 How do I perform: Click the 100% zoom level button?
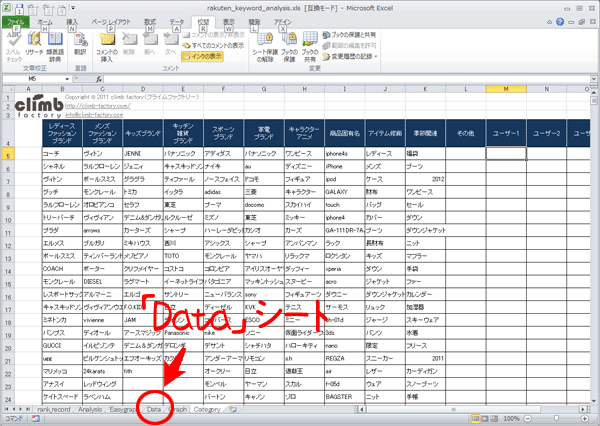coord(511,418)
